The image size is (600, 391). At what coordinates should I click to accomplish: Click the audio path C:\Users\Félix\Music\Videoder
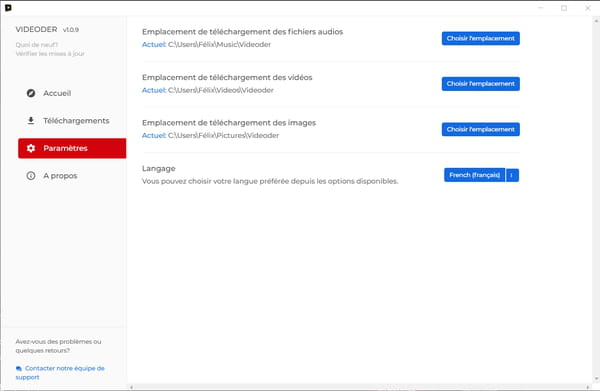pos(219,44)
